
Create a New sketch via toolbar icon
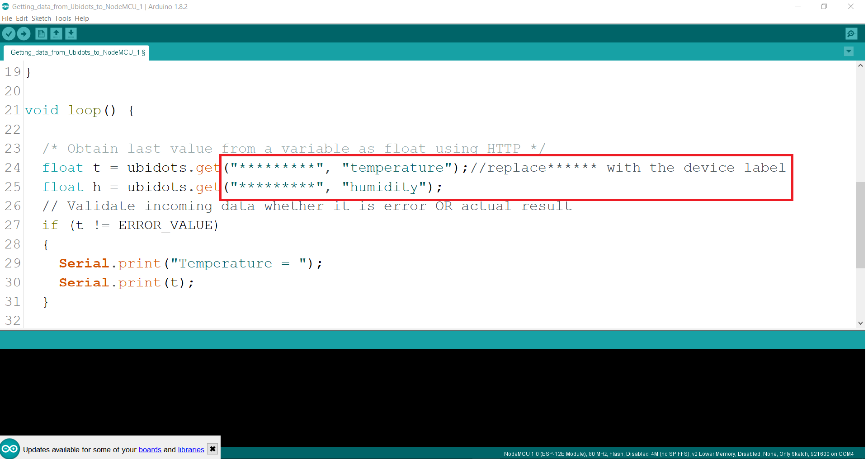[x=41, y=33]
